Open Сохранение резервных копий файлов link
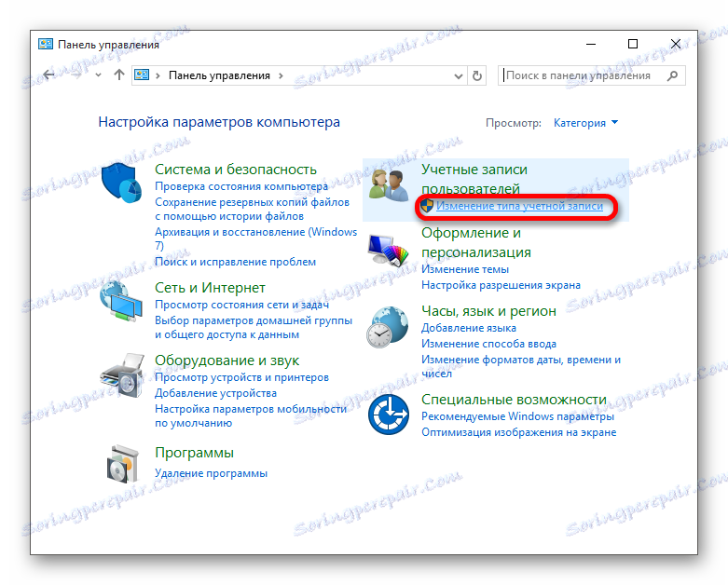This screenshot has height=585, width=728. (x=252, y=210)
